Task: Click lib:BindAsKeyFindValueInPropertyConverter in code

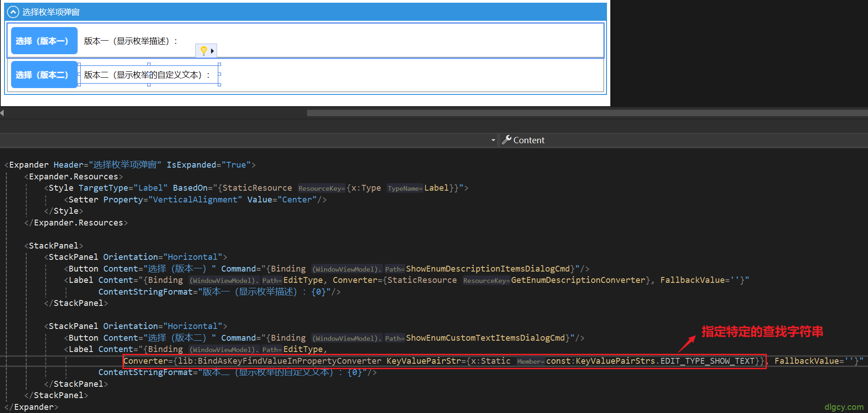Action: pos(280,361)
